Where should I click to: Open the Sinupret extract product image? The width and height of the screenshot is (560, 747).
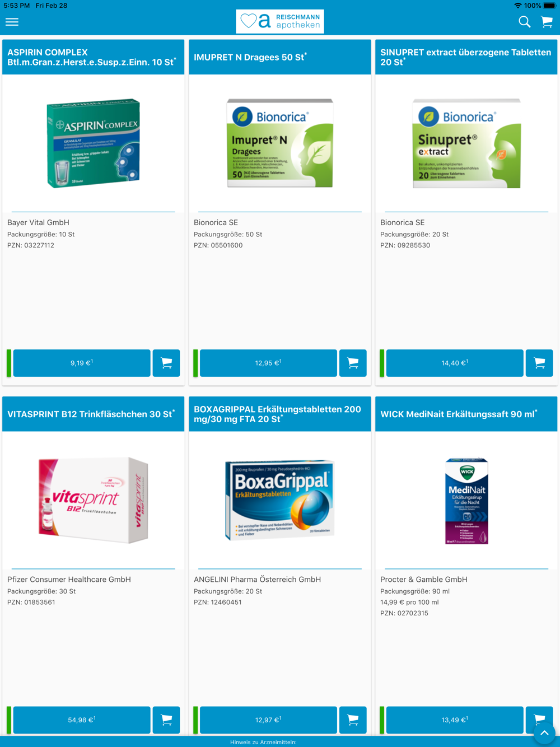click(466, 143)
